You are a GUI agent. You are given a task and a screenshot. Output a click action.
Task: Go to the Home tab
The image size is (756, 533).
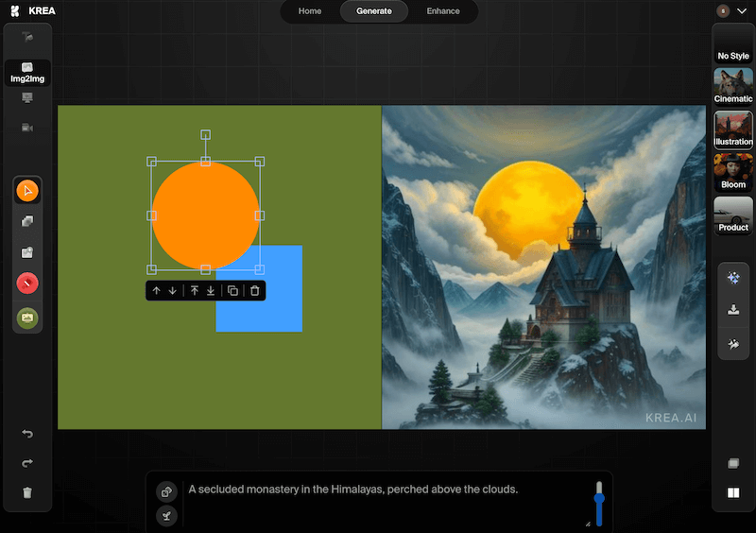coord(309,11)
